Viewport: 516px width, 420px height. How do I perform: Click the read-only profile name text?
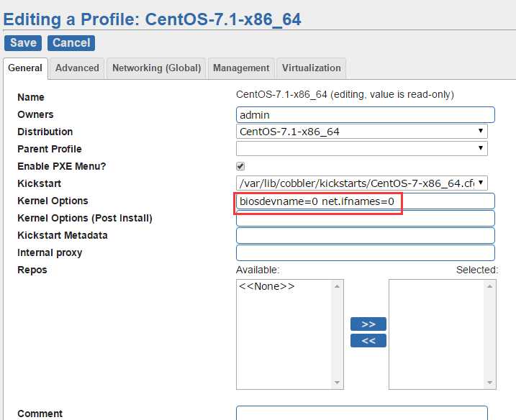coord(345,95)
